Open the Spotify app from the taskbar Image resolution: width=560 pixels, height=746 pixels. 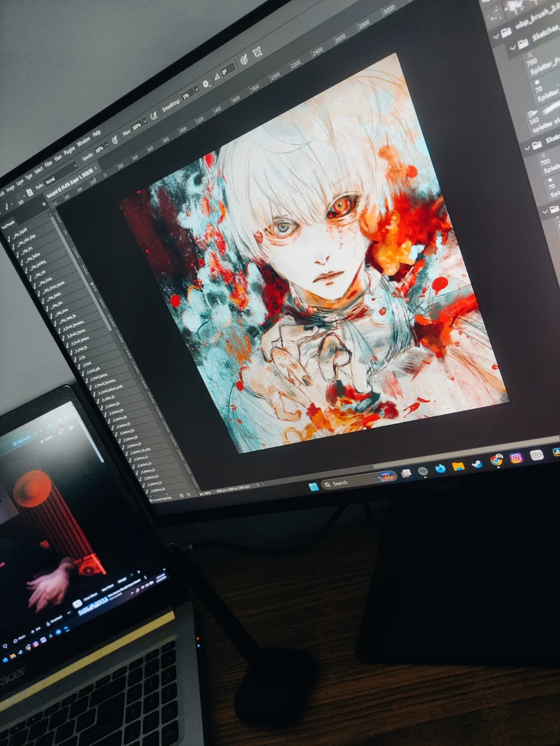coord(423,471)
